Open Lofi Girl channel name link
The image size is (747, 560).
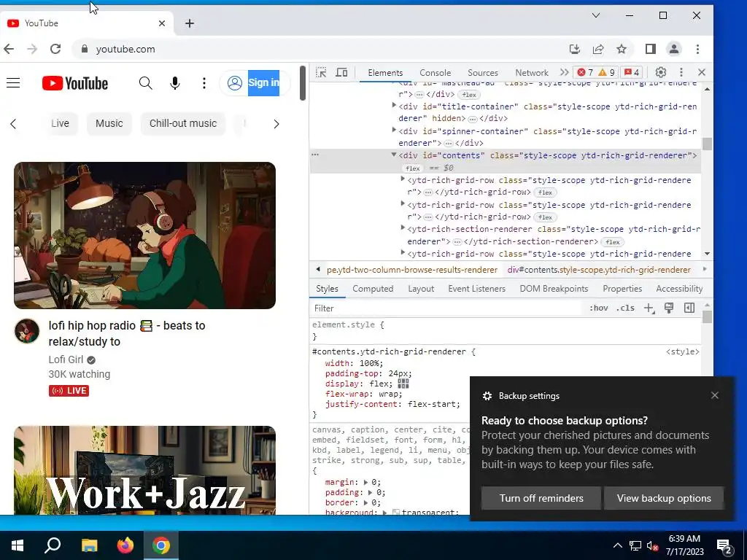pos(66,359)
